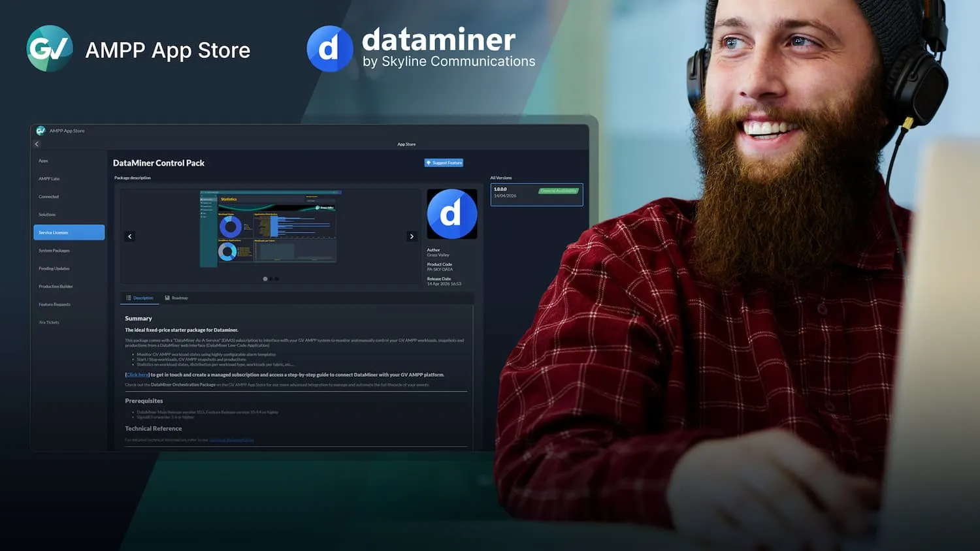Click the 'Prerequisites' heading
The width and height of the screenshot is (980, 551).
(144, 401)
